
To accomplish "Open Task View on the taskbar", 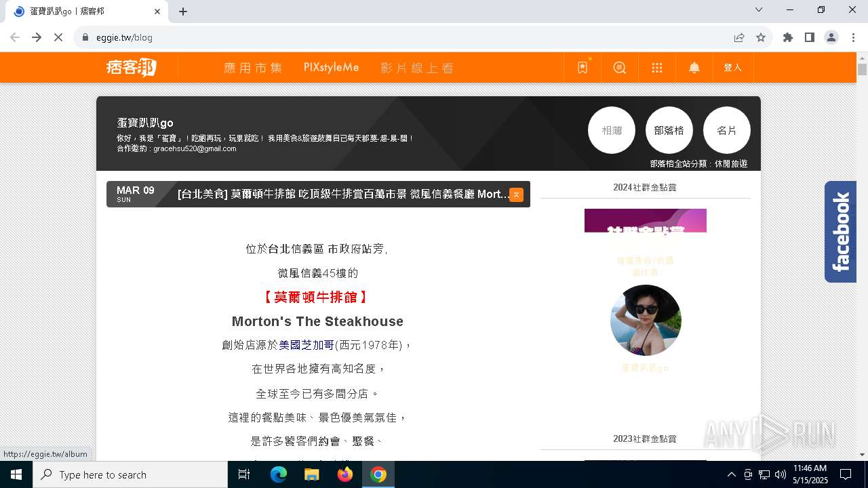I will 244,474.
